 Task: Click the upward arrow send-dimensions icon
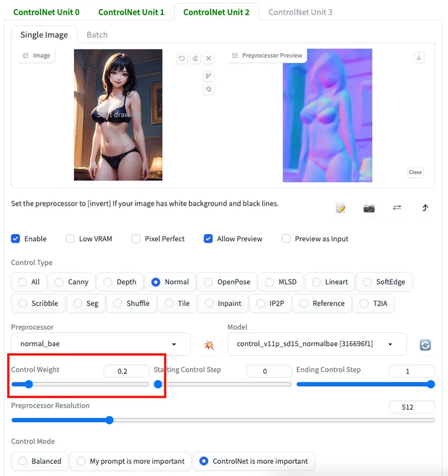pyautogui.click(x=425, y=207)
